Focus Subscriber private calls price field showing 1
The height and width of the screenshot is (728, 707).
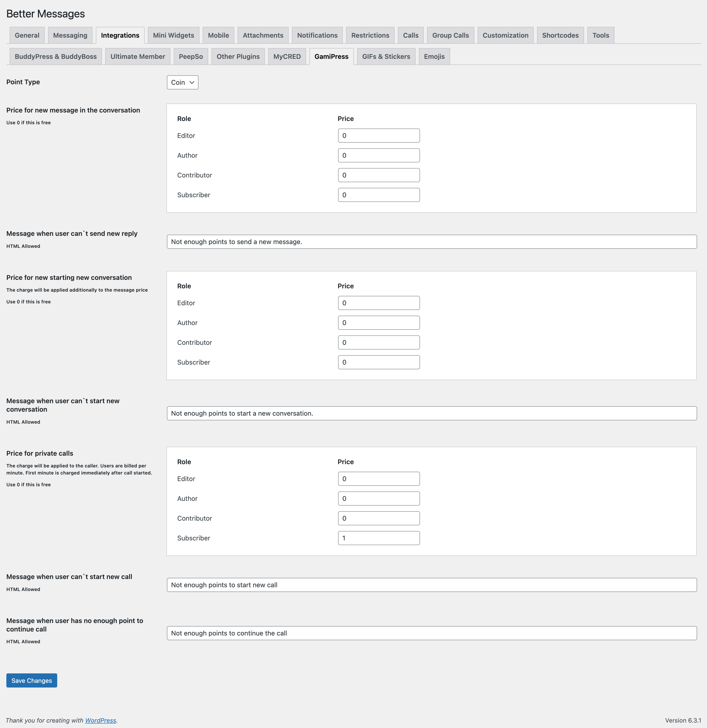click(379, 538)
